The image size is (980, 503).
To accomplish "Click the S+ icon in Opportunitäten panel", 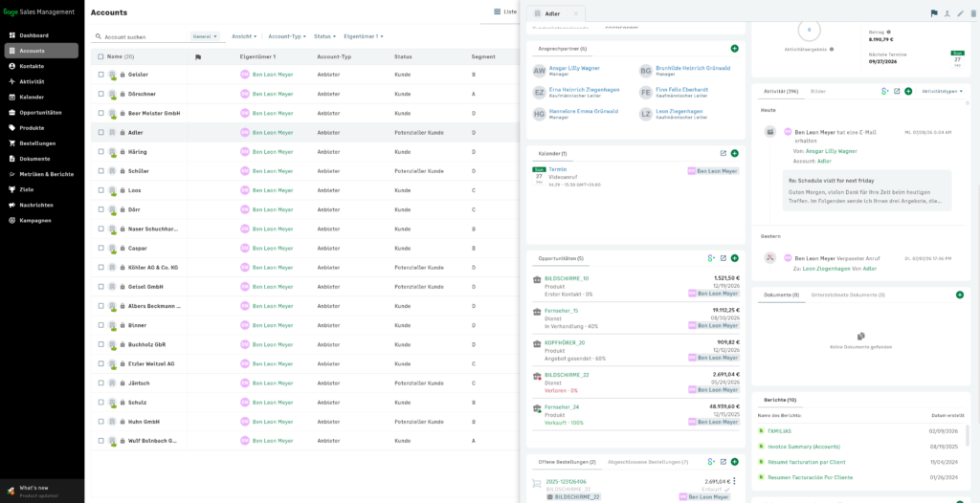I will tap(711, 258).
